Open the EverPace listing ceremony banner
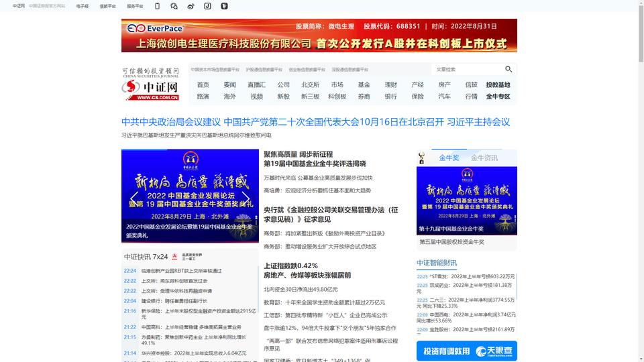Image resolution: width=644 pixels, height=362 pixels. point(319,36)
